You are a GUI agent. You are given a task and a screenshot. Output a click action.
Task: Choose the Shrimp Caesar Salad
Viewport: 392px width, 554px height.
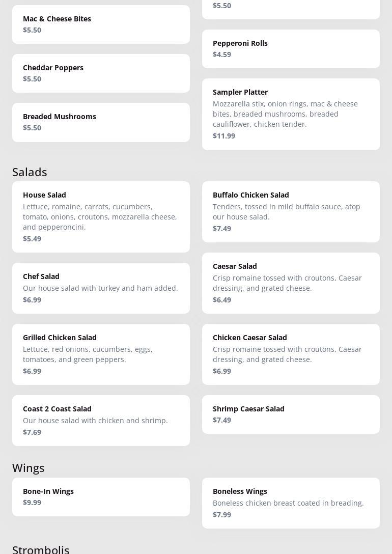click(x=291, y=414)
